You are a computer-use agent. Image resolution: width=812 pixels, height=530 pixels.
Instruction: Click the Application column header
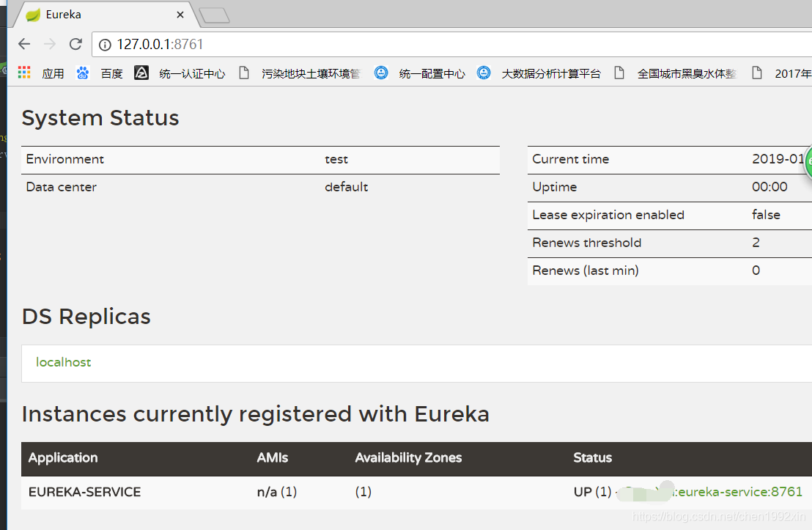pyautogui.click(x=63, y=457)
